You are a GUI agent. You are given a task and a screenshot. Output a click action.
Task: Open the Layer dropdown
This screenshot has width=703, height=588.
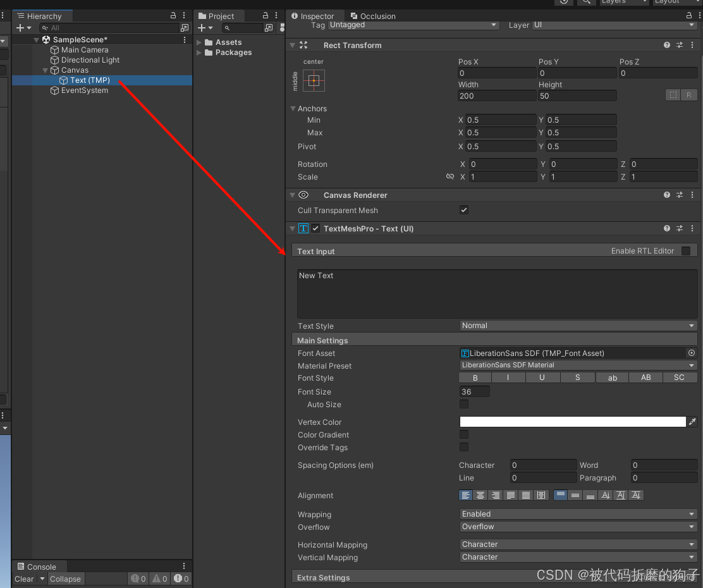pos(614,25)
